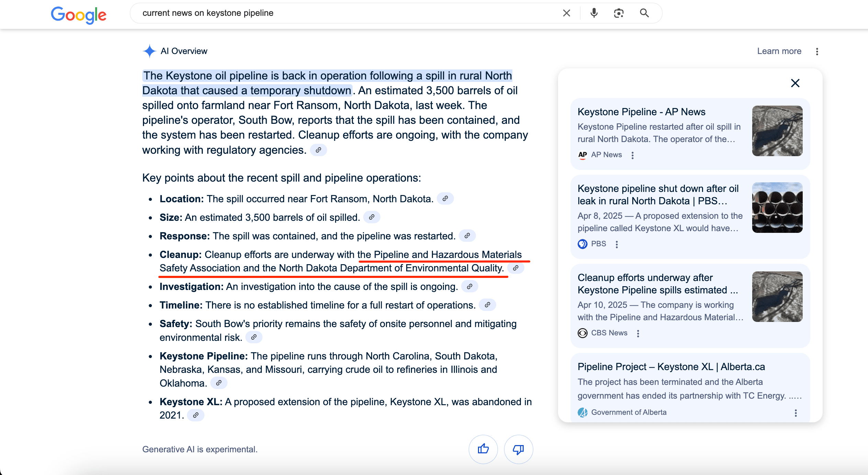This screenshot has height=475, width=868.
Task: Click citation link after Cleanup bullet
Action: click(515, 268)
